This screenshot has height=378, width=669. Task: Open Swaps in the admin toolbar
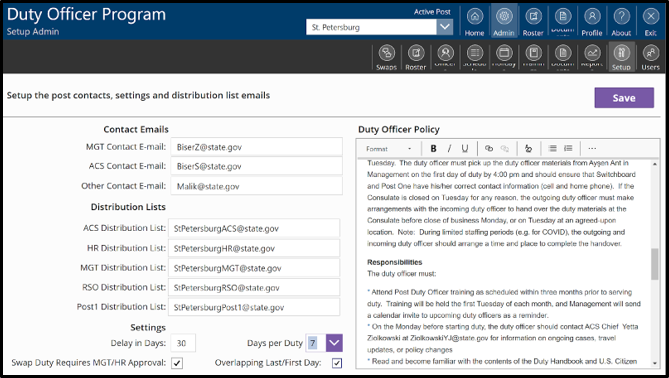387,57
